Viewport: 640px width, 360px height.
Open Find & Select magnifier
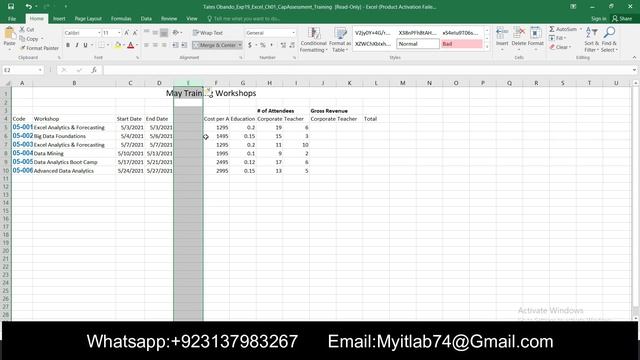[609, 40]
